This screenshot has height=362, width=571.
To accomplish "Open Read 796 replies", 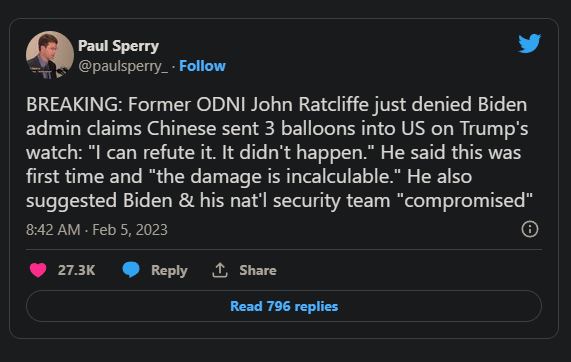I will [284, 306].
